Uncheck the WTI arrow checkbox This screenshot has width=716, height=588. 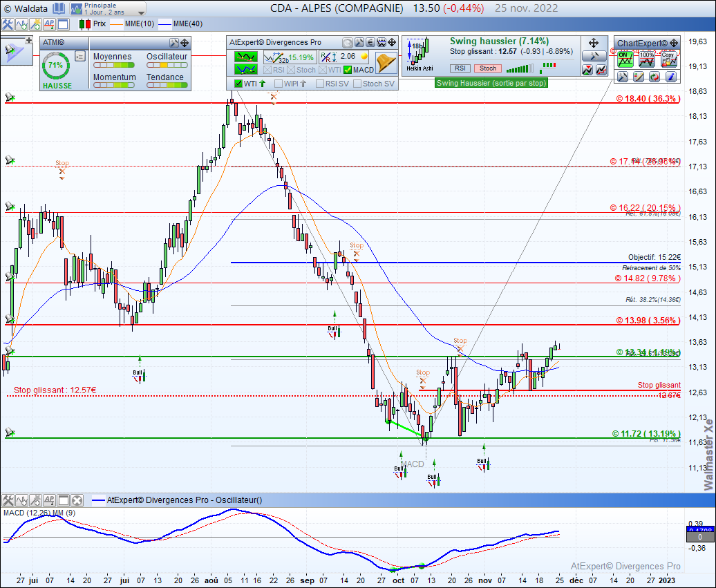click(238, 84)
